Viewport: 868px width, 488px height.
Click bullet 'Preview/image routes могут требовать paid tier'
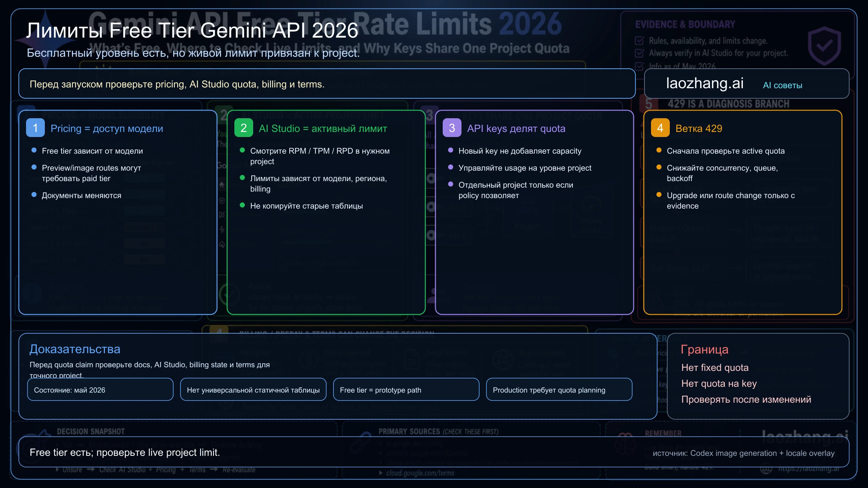tap(92, 173)
